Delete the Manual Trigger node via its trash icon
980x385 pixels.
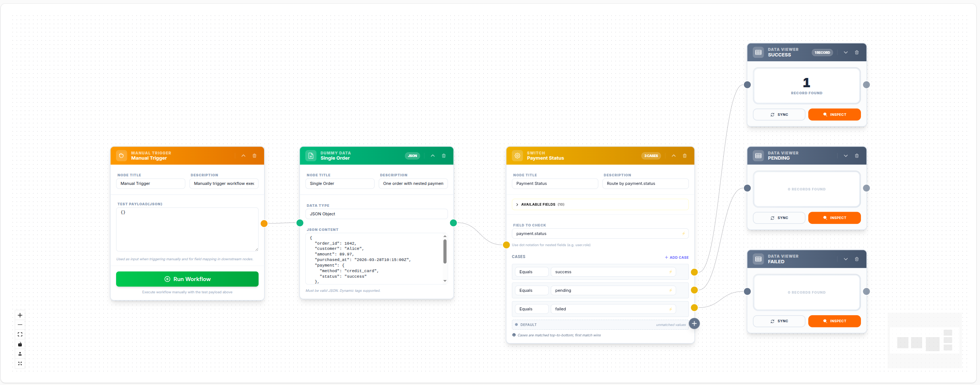pyautogui.click(x=254, y=156)
